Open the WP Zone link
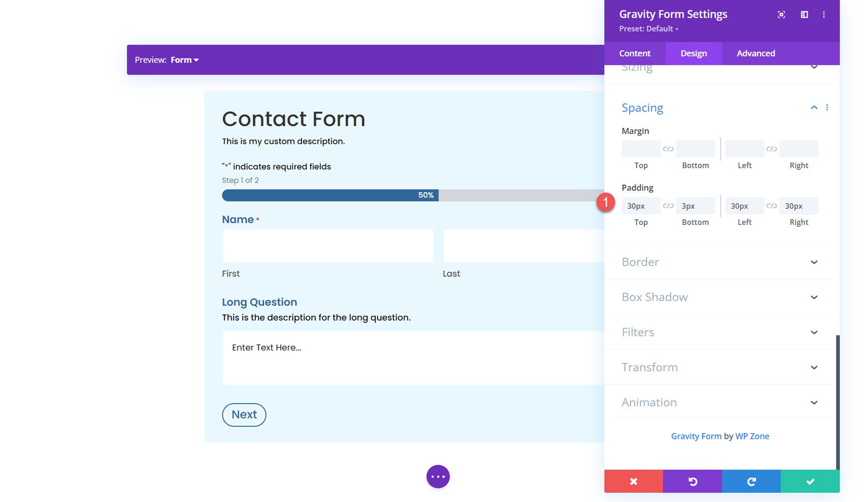The width and height of the screenshot is (868, 502). click(x=752, y=436)
